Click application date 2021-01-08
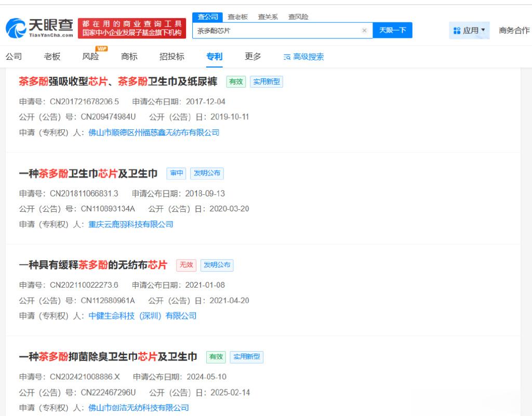This screenshot has width=532, height=416. pyautogui.click(x=205, y=285)
